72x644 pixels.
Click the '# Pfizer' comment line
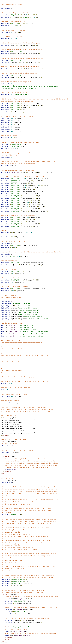point(4,231)
